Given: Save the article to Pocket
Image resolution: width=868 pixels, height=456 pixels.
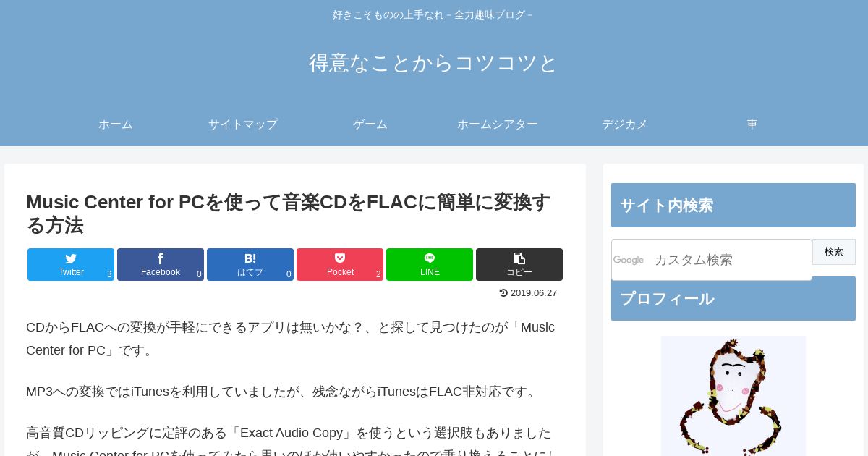Looking at the screenshot, I should click(x=340, y=264).
